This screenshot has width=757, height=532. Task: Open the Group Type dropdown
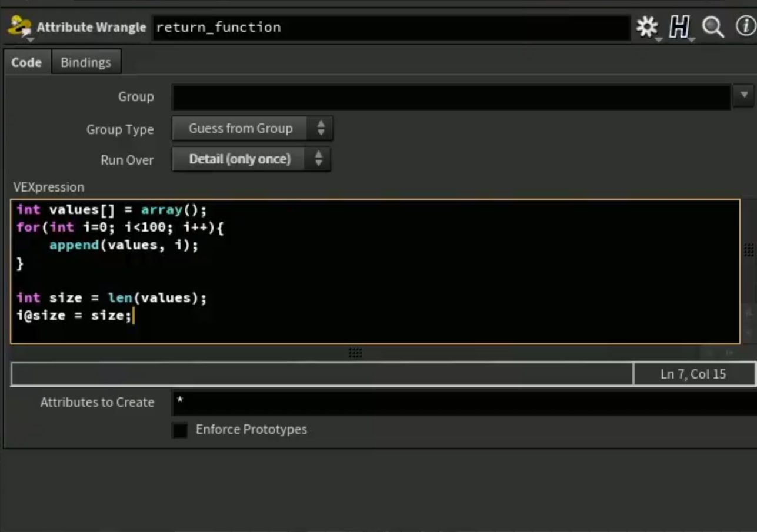252,129
